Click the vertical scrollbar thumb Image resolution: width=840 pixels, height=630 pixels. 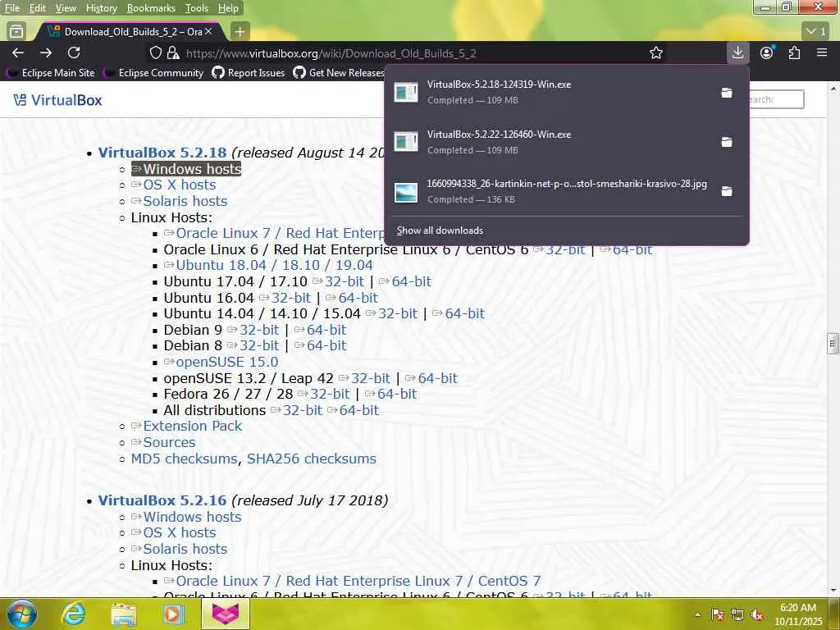[833, 344]
